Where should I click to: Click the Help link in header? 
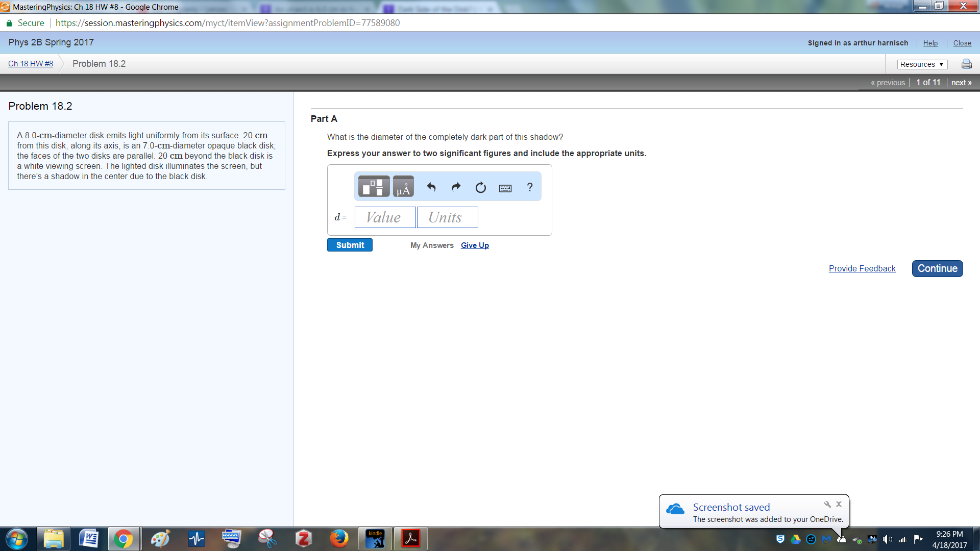coord(930,43)
